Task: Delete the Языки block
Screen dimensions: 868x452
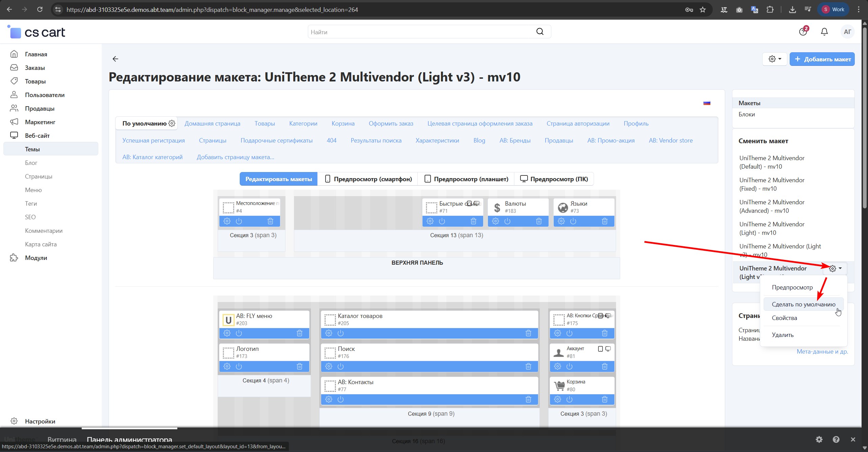Action: (605, 221)
